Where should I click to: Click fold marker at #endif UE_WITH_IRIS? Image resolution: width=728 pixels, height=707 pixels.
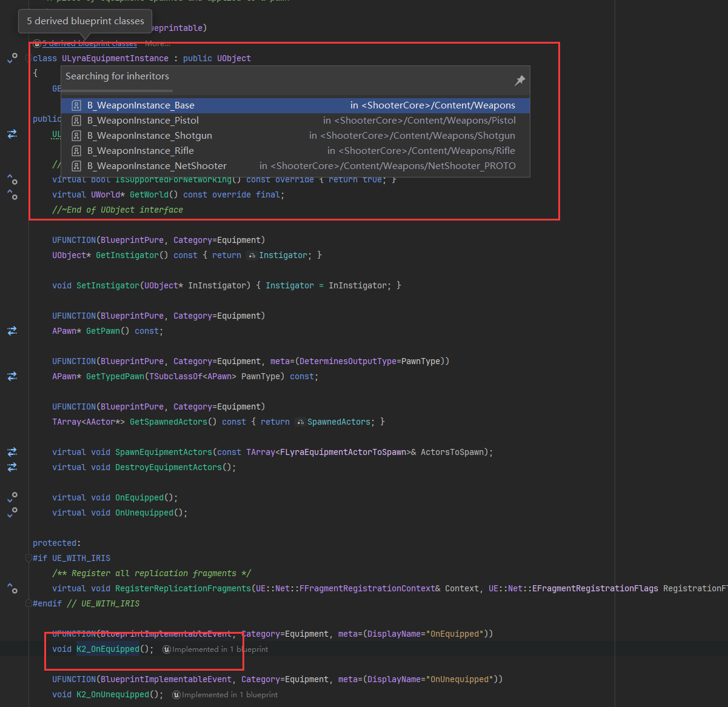pos(28,603)
